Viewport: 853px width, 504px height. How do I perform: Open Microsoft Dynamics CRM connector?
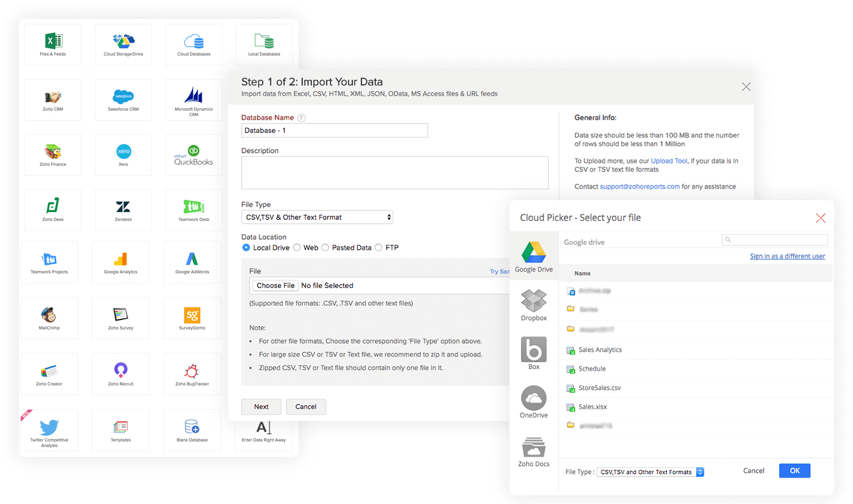click(x=194, y=99)
